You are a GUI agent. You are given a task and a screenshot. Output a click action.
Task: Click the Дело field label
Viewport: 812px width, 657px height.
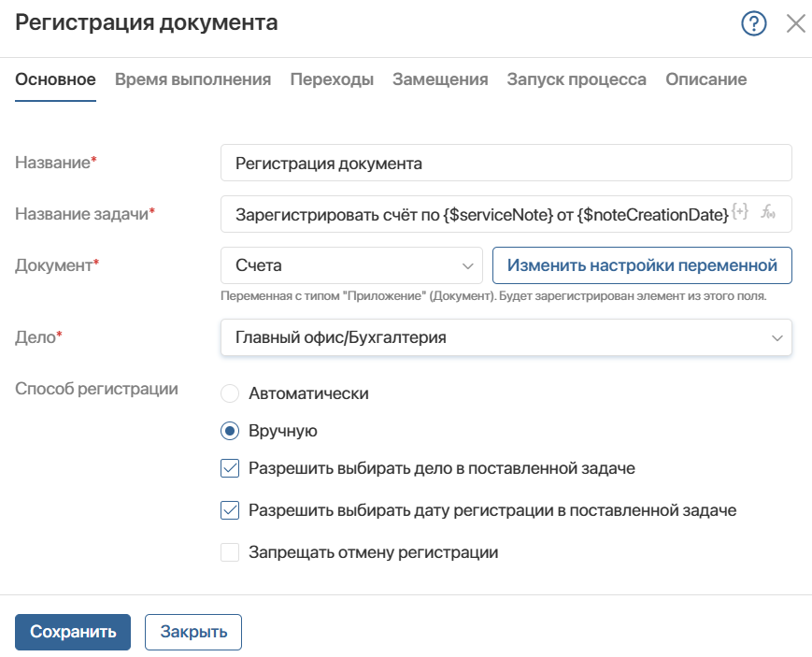(38, 336)
